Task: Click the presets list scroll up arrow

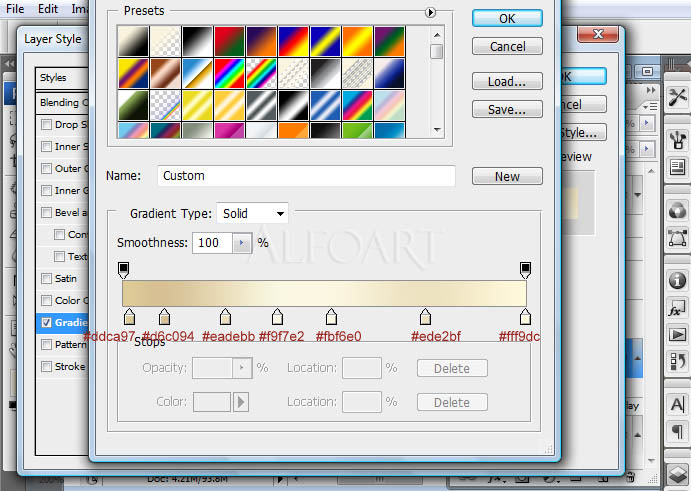Action: [437, 35]
